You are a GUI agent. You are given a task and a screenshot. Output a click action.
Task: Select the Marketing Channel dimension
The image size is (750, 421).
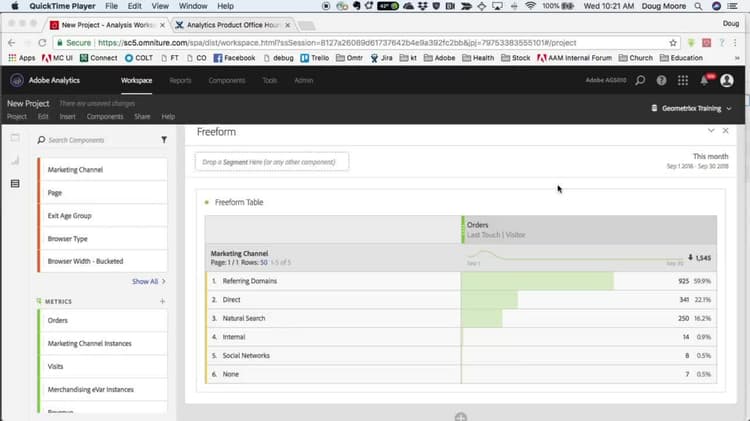(x=103, y=169)
